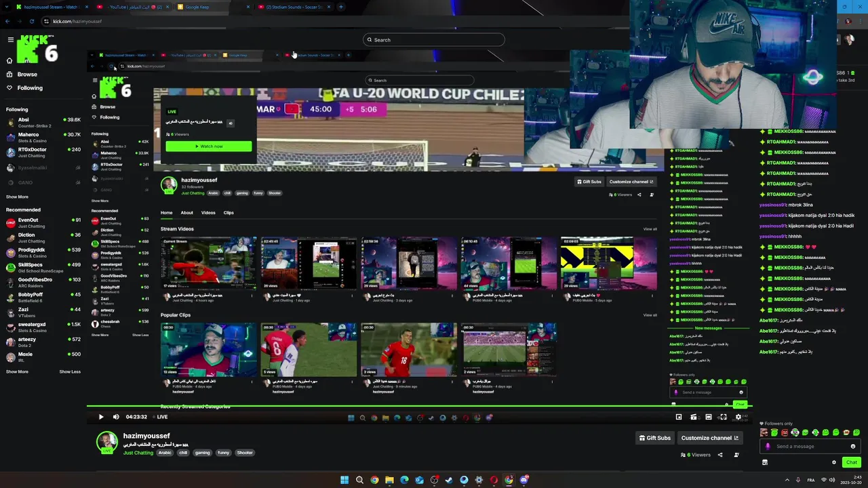
Task: Enable theater mode in the player
Action: coord(709,417)
